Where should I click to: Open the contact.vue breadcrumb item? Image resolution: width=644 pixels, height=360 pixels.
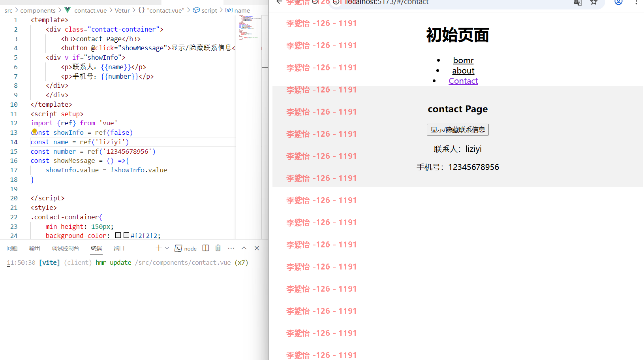coord(90,10)
